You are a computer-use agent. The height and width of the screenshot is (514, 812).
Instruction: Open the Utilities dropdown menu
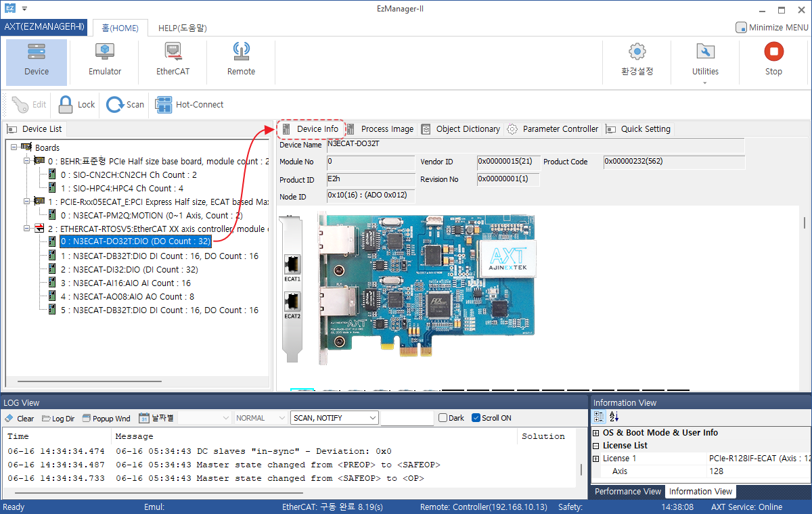(705, 62)
